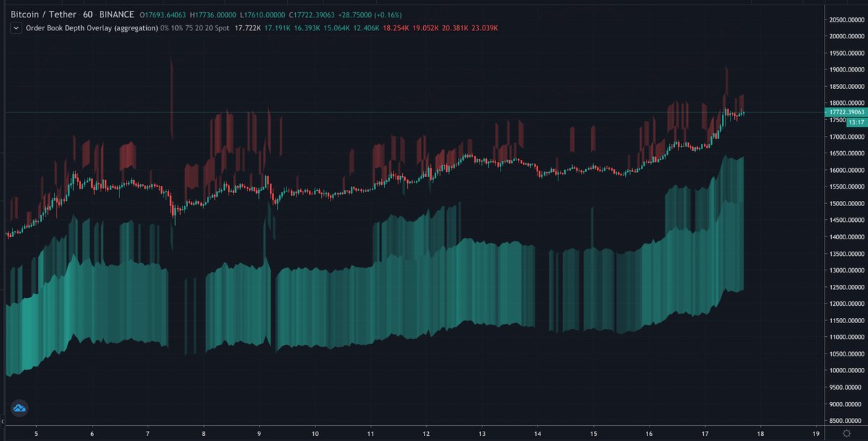
Task: Select the 17.722K spot value
Action: (x=247, y=28)
